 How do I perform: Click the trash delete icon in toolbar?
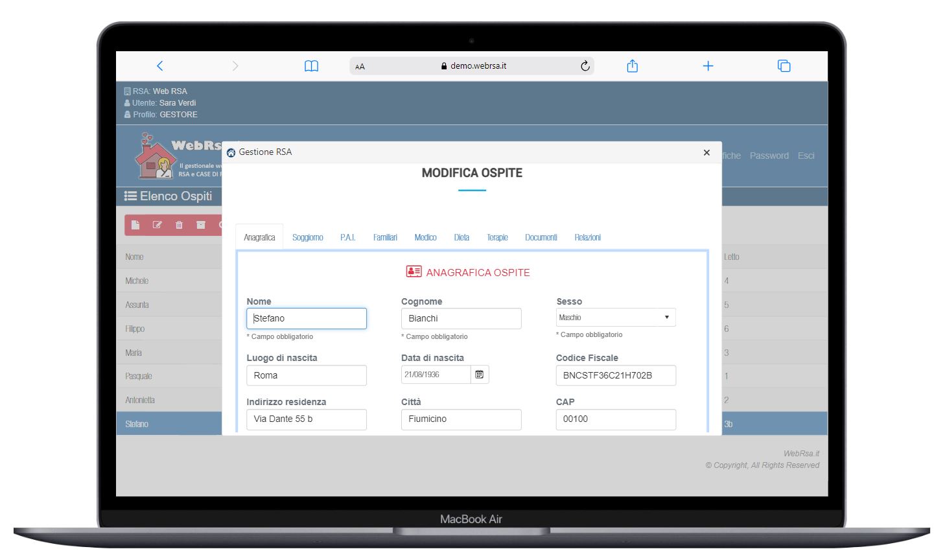(x=179, y=225)
